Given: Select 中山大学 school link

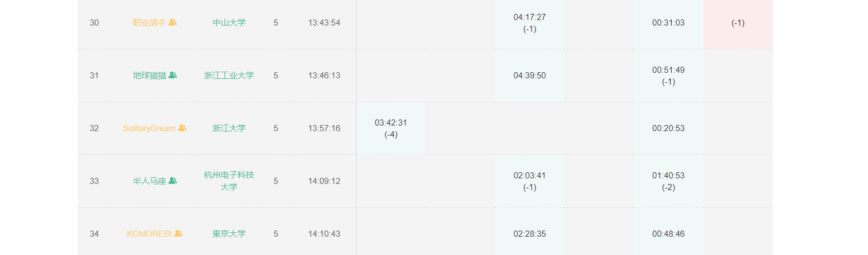Looking at the screenshot, I should (x=229, y=23).
